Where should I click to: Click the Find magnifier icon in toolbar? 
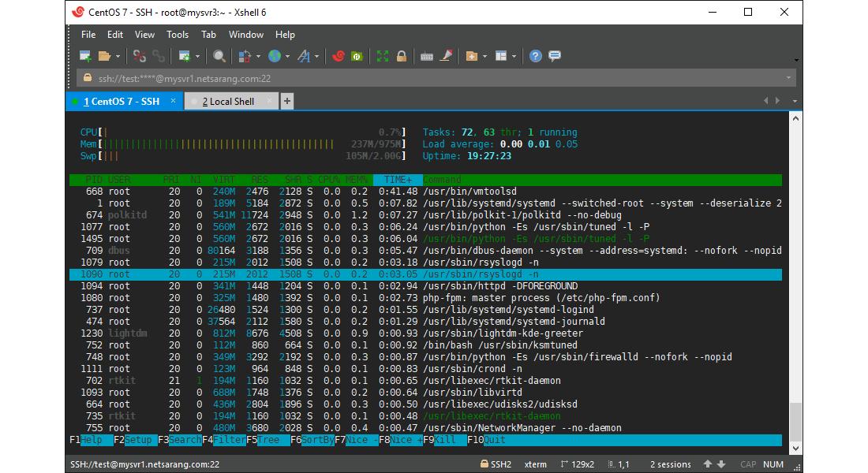(219, 56)
